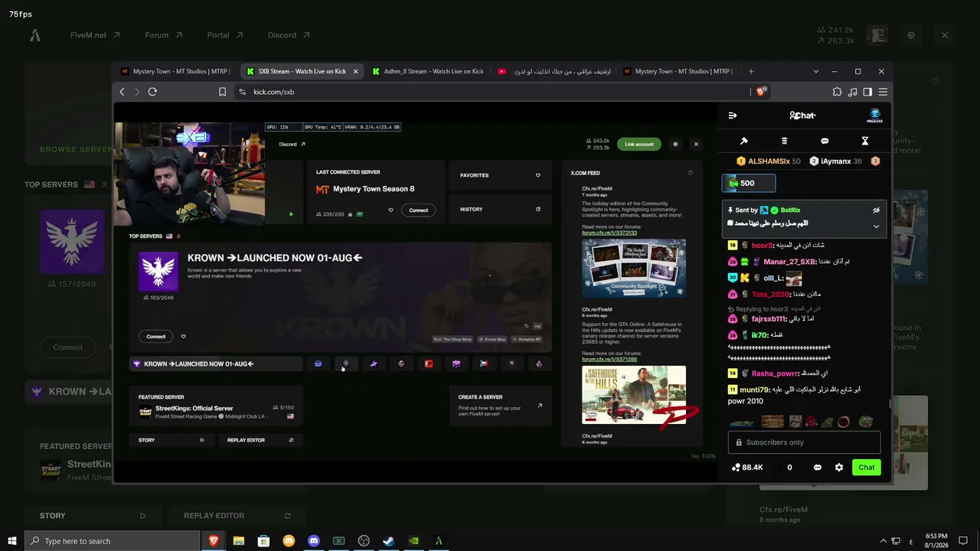The height and width of the screenshot is (551, 980).
Task: Open Discord link in background launcher
Action: [289, 35]
